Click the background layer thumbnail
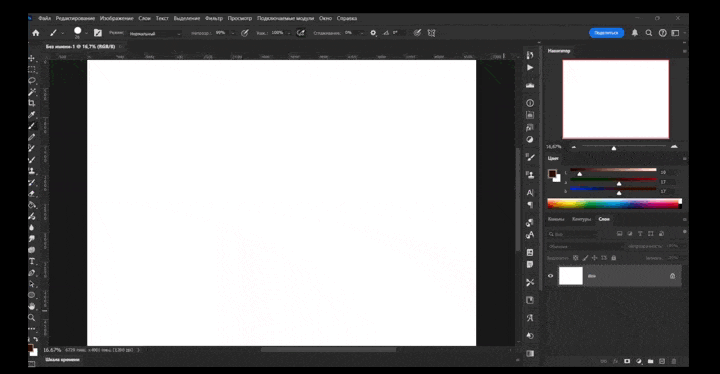Screen dimensions: 720x374 [x=571, y=276]
